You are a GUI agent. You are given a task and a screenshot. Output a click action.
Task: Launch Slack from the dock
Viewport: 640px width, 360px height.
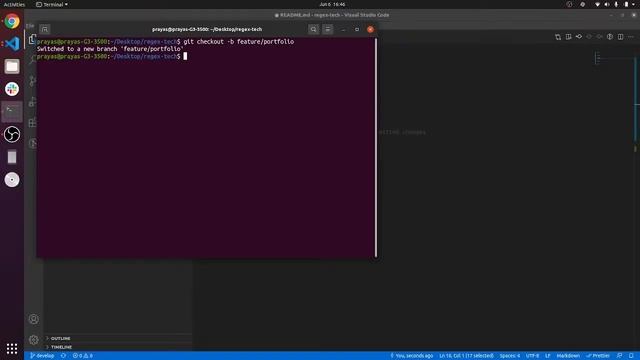[x=12, y=89]
